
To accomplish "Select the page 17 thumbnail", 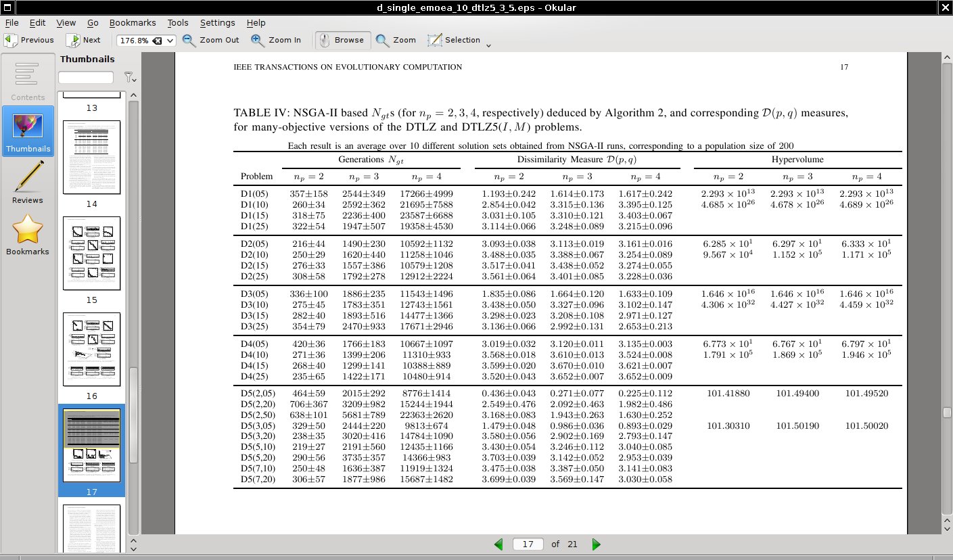I will 92,445.
